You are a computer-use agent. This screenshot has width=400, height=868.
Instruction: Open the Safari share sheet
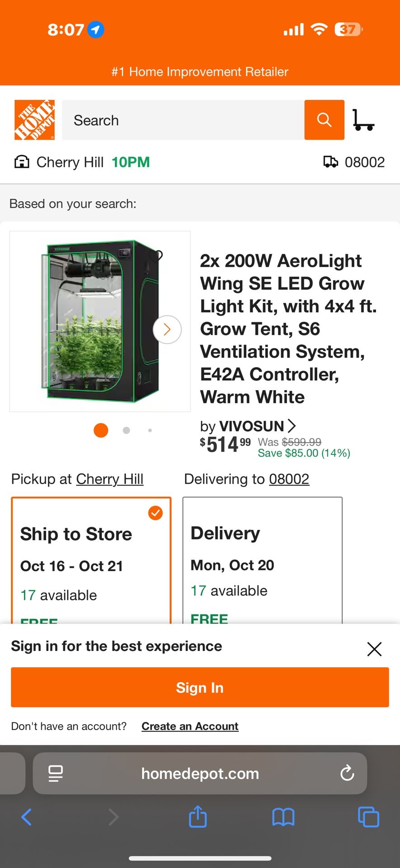pyautogui.click(x=198, y=817)
